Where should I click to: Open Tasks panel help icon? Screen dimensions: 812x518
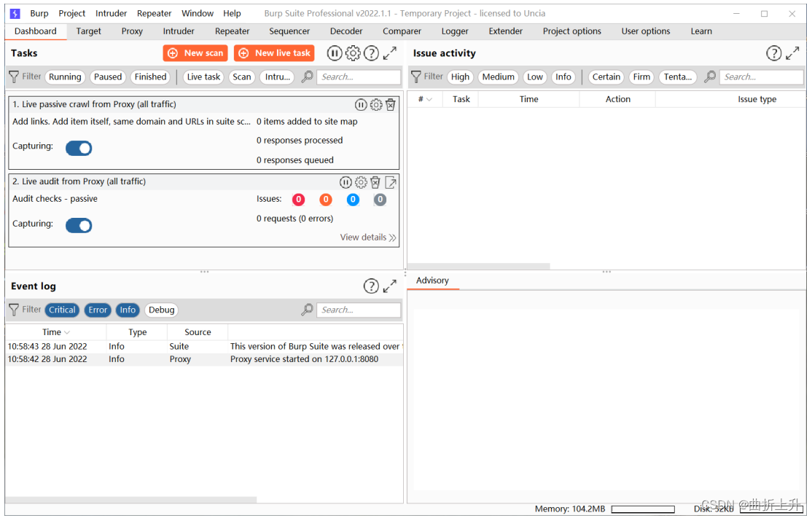[x=371, y=53]
